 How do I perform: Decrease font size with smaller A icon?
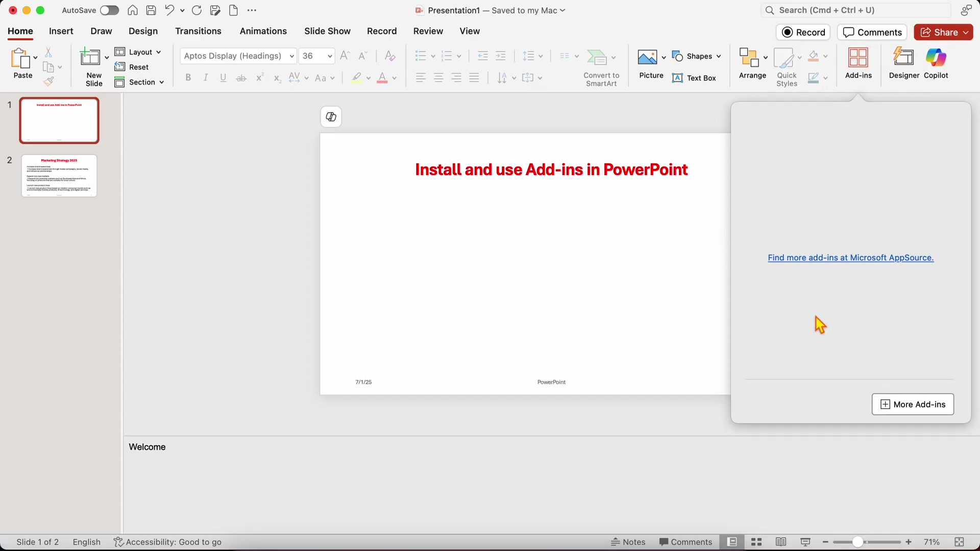pyautogui.click(x=363, y=56)
